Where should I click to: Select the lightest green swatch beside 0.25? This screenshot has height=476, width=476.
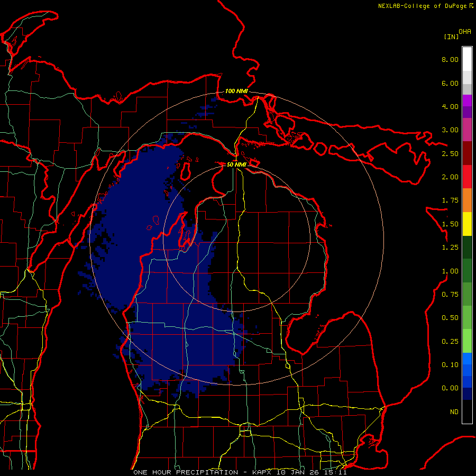coord(467,341)
